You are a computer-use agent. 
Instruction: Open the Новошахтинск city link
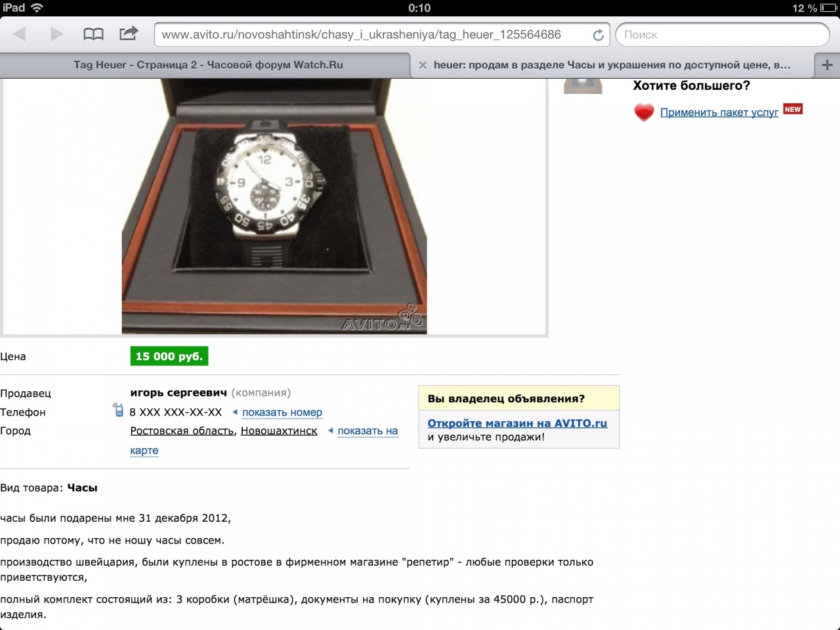tap(279, 430)
